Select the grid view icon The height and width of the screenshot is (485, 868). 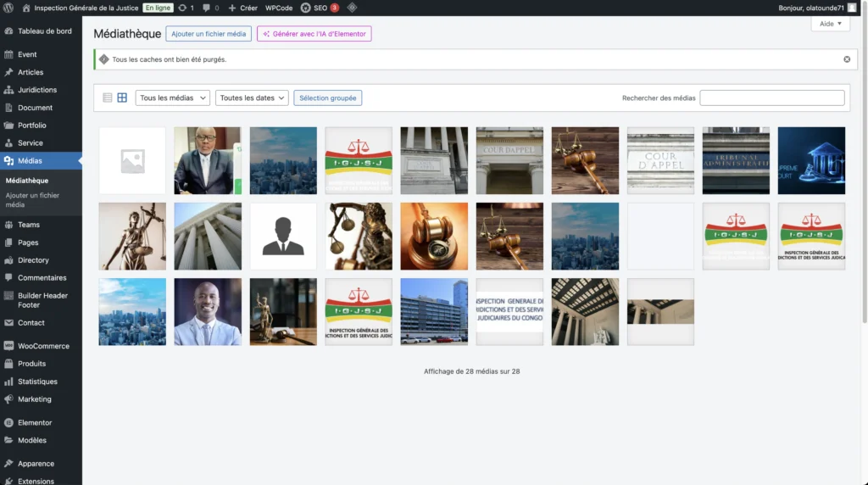[x=122, y=98]
